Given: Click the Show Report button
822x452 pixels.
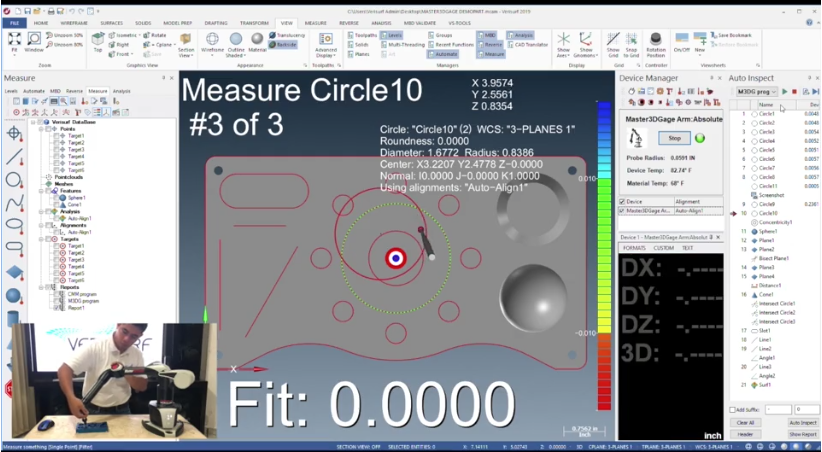Looking at the screenshot, I should click(803, 434).
